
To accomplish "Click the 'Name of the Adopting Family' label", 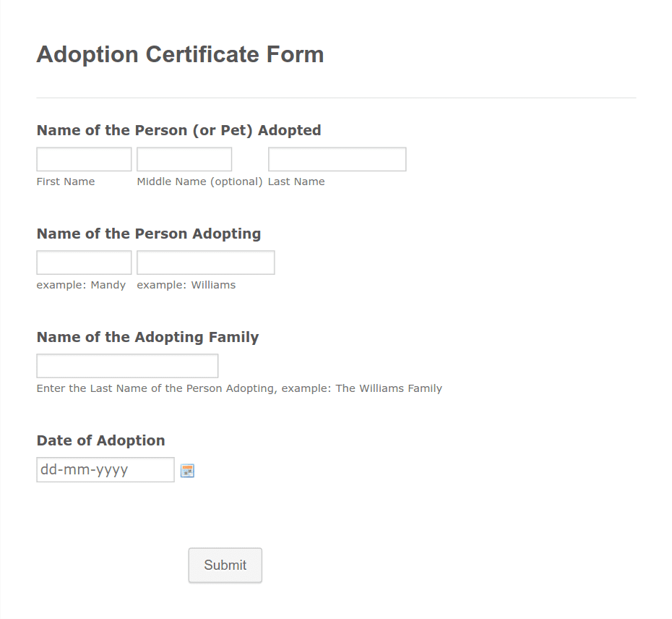I will coord(148,337).
